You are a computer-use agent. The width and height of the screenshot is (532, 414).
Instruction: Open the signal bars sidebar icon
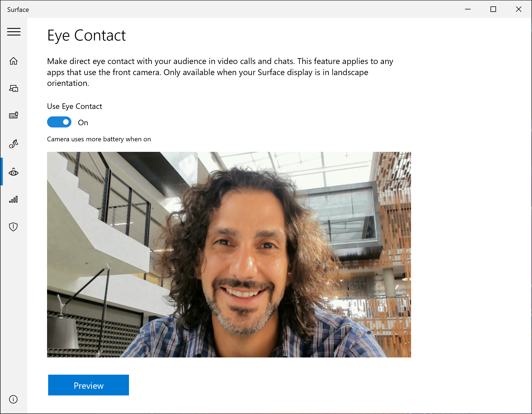[14, 199]
